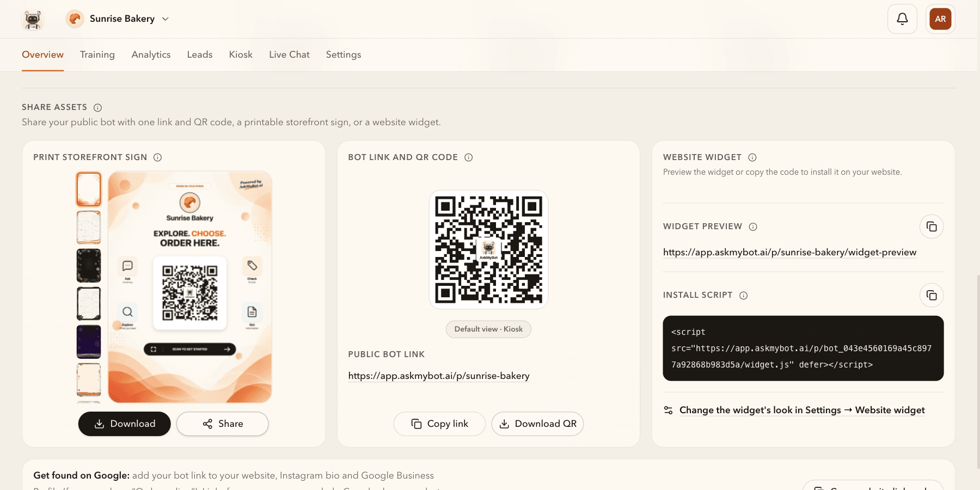
Task: Show info for Website Widget
Action: [x=752, y=157]
